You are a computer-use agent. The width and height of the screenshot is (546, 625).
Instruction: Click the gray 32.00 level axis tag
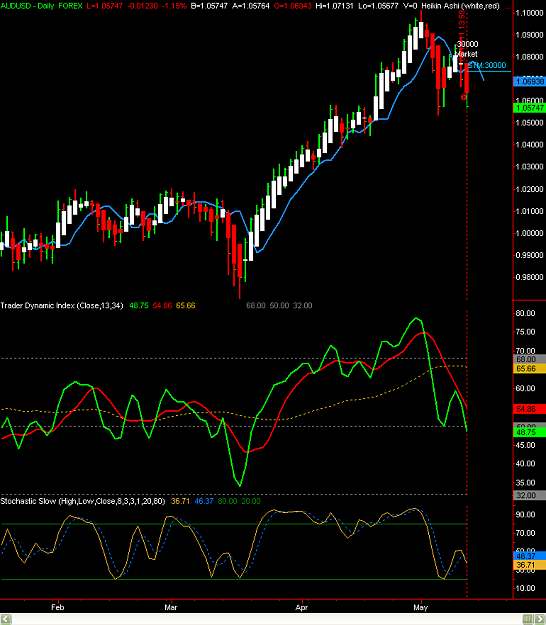[x=530, y=495]
